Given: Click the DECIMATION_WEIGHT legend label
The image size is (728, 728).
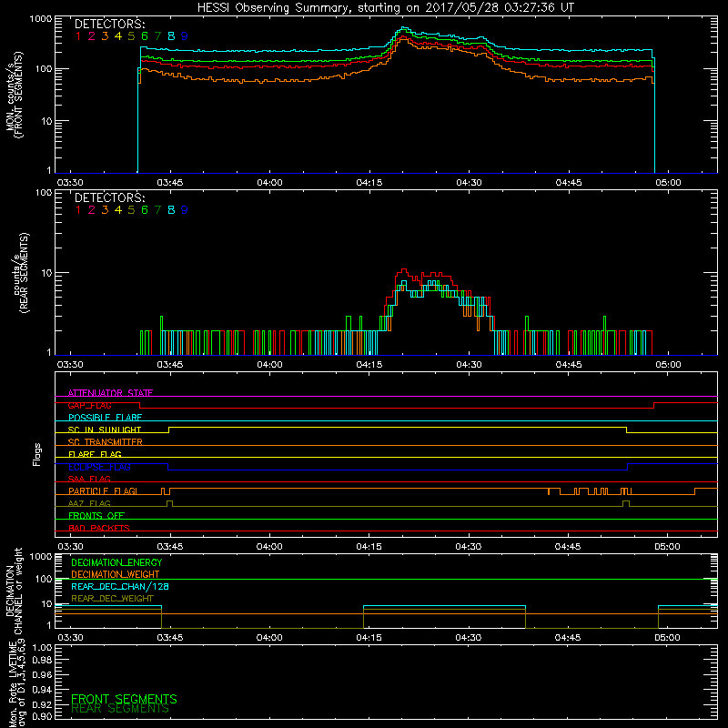Looking at the screenshot, I should click(116, 574).
